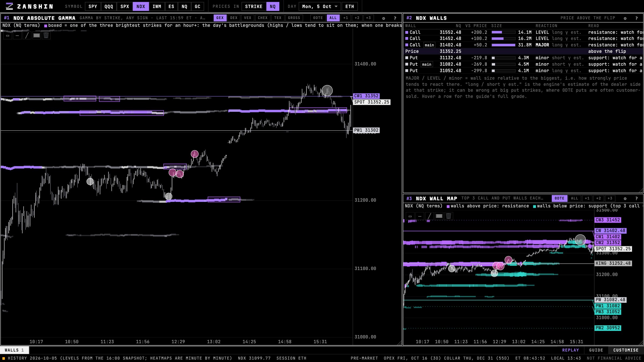Open settings gear of NDX Absolute Gamma panel
The image size is (644, 362).
(x=383, y=18)
